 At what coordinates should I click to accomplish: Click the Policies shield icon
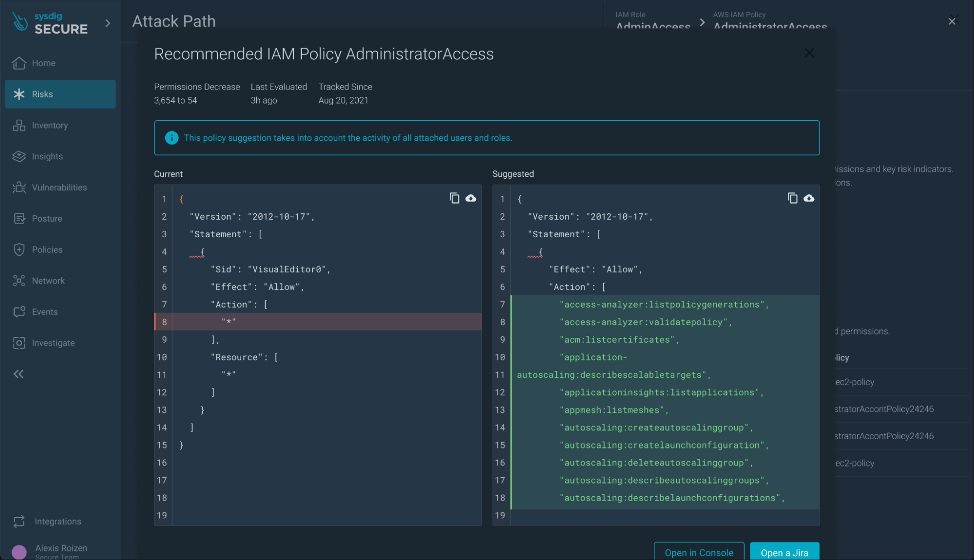click(x=19, y=249)
